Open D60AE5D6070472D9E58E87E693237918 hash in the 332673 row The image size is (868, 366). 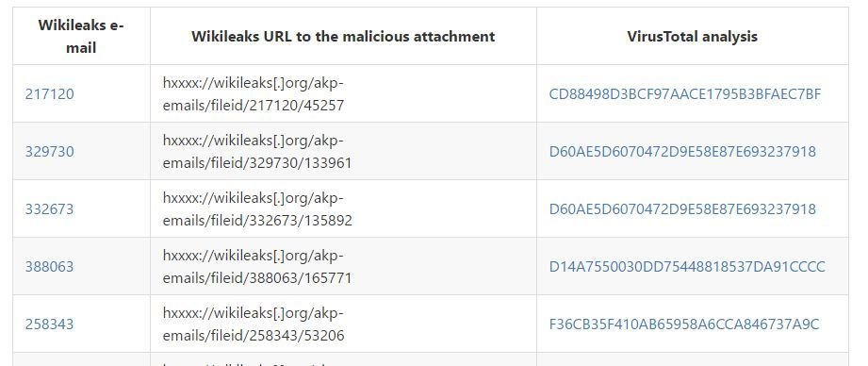coord(682,209)
